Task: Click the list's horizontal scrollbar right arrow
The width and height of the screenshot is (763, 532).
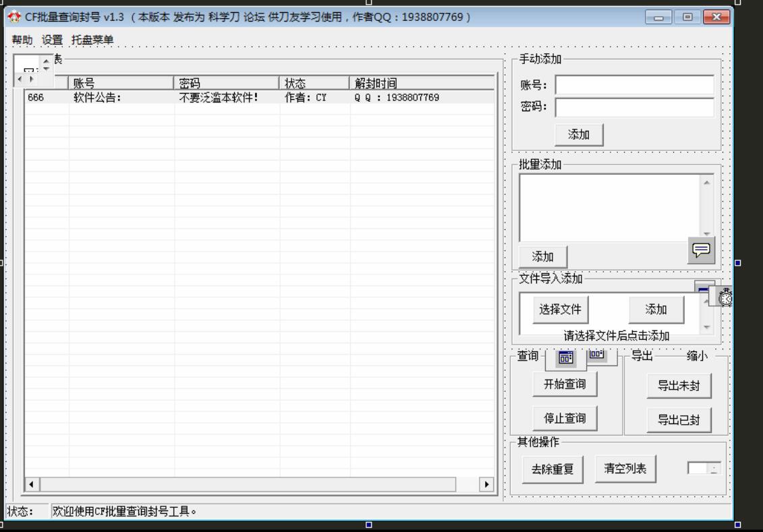Action: (x=486, y=484)
